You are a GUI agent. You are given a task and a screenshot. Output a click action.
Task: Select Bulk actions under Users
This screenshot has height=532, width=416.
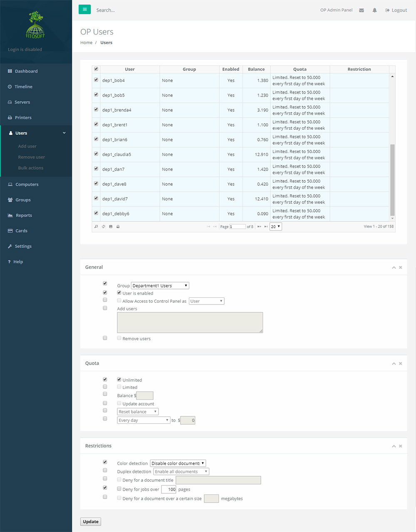click(x=30, y=168)
